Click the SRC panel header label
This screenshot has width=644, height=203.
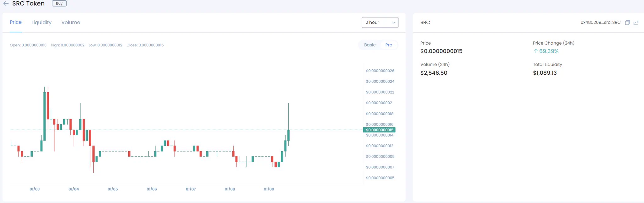click(425, 23)
